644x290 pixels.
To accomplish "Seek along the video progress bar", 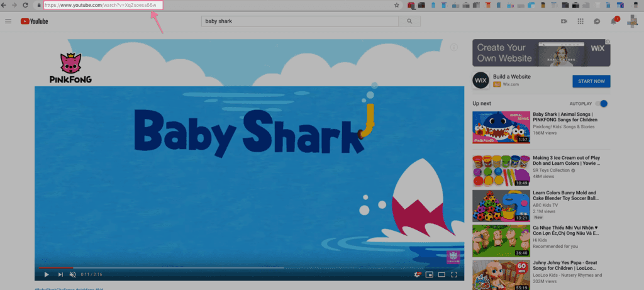I will [x=249, y=268].
